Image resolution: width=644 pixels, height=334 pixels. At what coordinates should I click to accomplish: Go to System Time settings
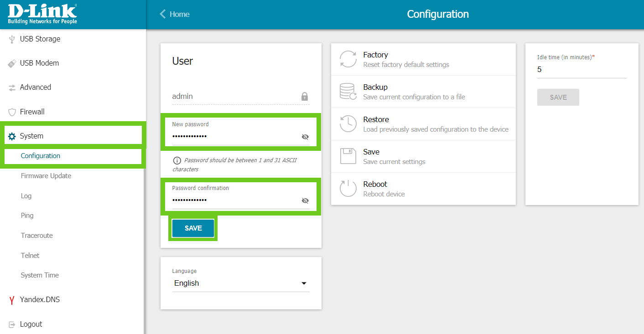(40, 275)
